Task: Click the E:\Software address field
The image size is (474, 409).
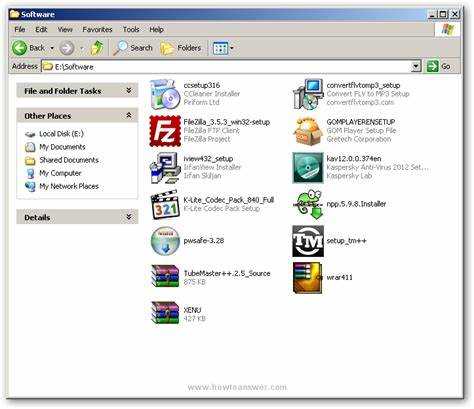Action: (x=227, y=66)
